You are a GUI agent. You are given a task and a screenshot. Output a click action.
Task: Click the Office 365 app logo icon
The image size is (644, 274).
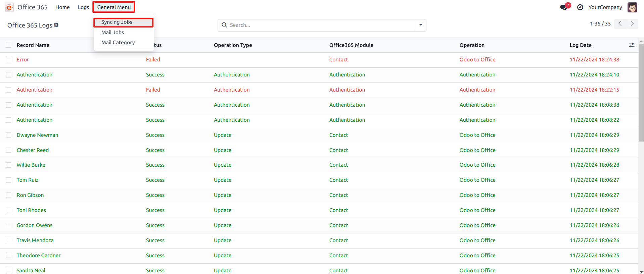coord(9,7)
